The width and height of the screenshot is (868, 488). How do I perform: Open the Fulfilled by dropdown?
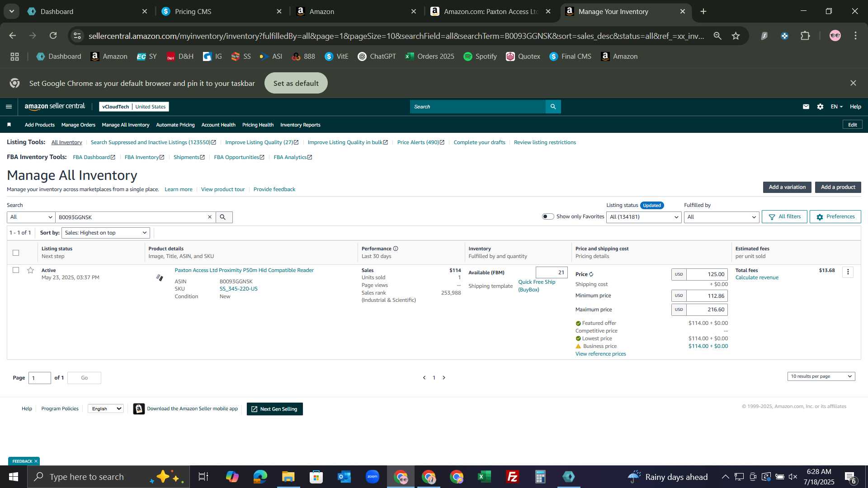722,217
